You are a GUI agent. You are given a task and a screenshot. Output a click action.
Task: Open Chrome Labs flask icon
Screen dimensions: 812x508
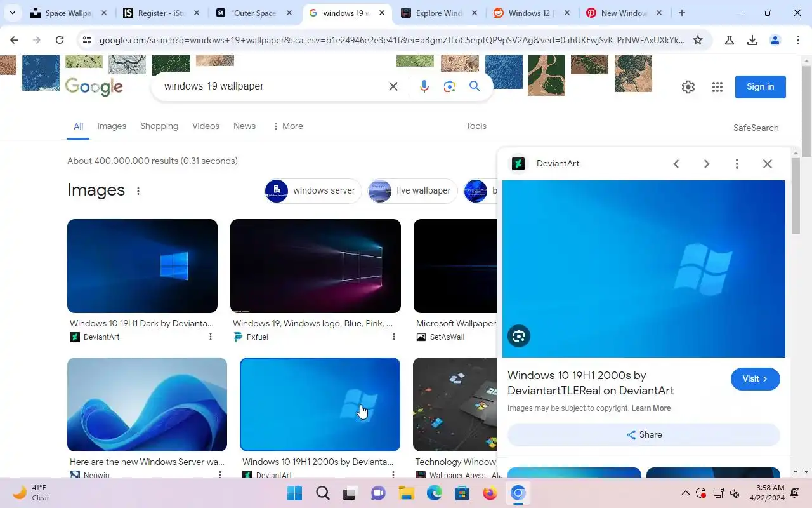(x=730, y=40)
